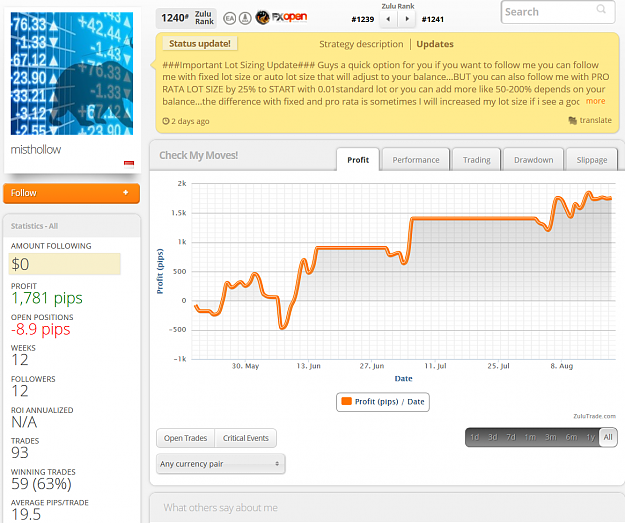Open the Drawdown tab

533,160
